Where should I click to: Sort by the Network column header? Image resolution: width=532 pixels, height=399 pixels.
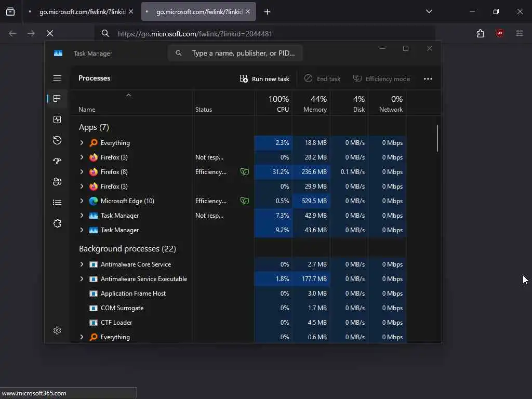click(x=387, y=103)
